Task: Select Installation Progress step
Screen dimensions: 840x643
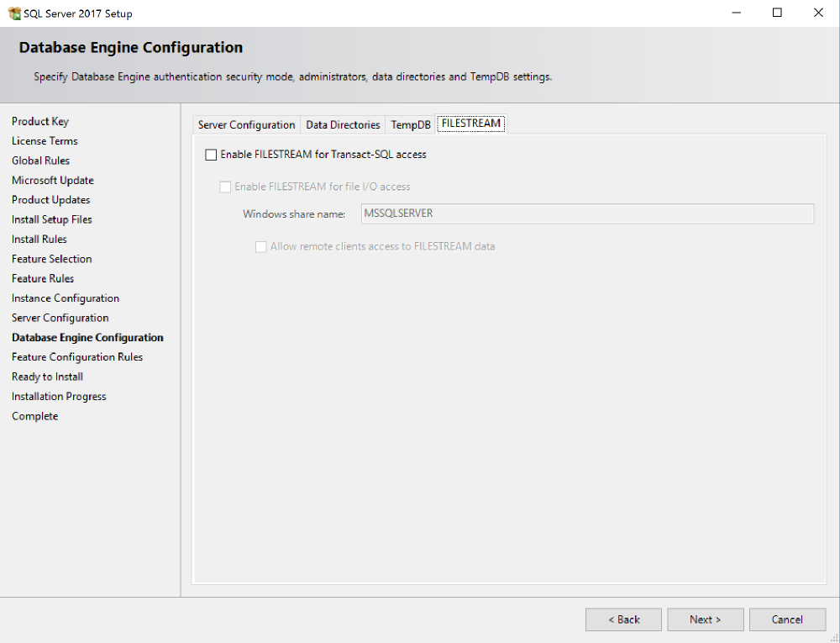Action: [x=59, y=397]
